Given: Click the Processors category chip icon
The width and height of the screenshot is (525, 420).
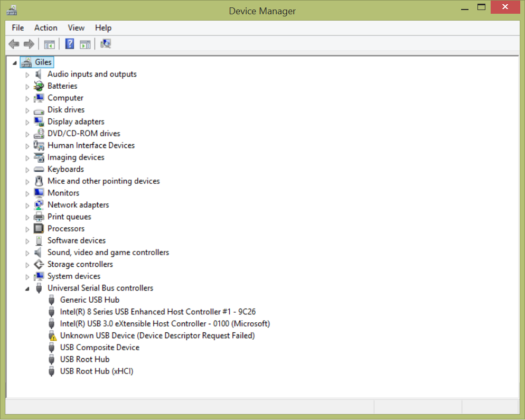Looking at the screenshot, I should [39, 229].
